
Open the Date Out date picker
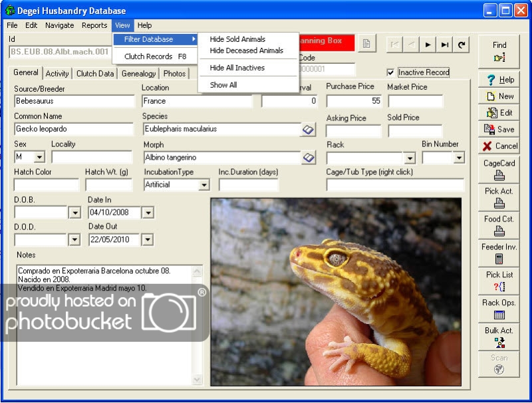[x=148, y=239]
